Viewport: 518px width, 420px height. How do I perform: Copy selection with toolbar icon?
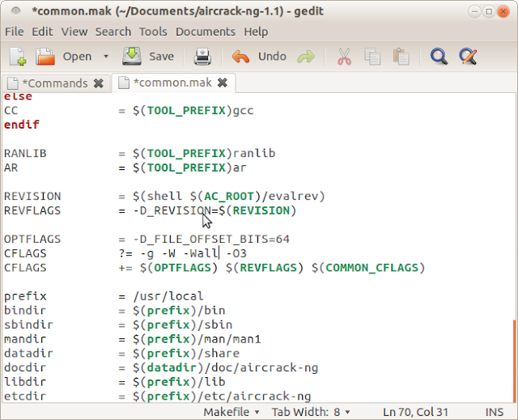tap(372, 57)
